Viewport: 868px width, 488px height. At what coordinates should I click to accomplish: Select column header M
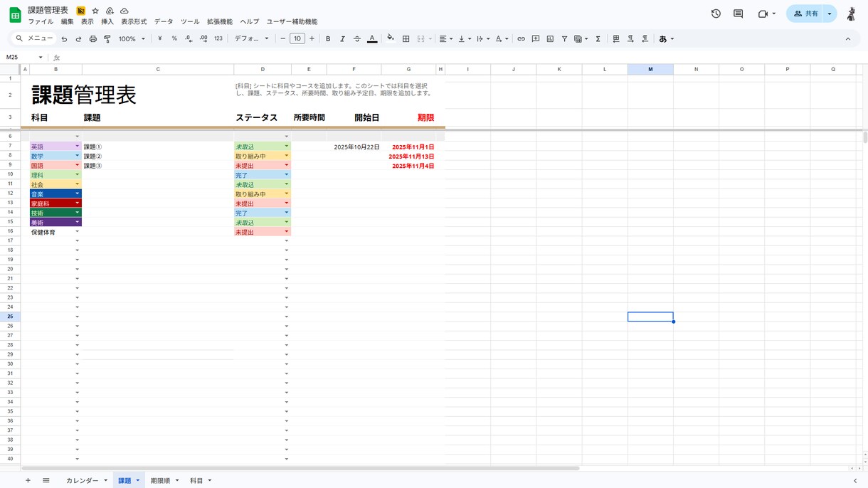(x=650, y=69)
